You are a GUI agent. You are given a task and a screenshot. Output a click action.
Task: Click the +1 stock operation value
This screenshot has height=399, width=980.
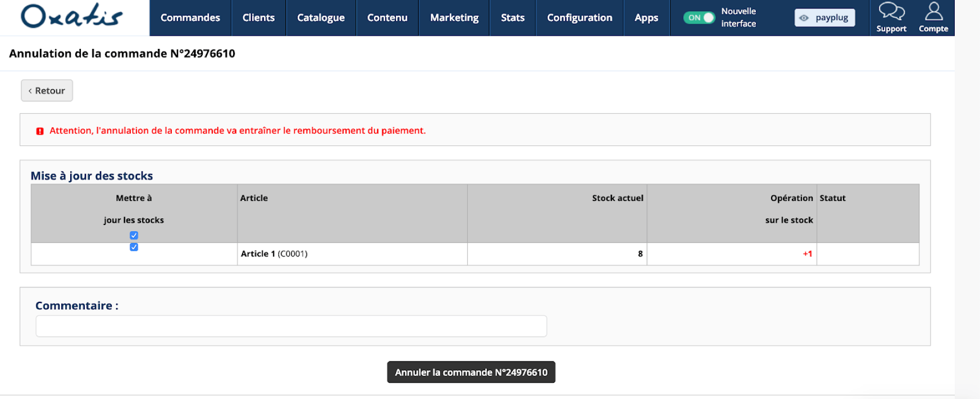807,254
